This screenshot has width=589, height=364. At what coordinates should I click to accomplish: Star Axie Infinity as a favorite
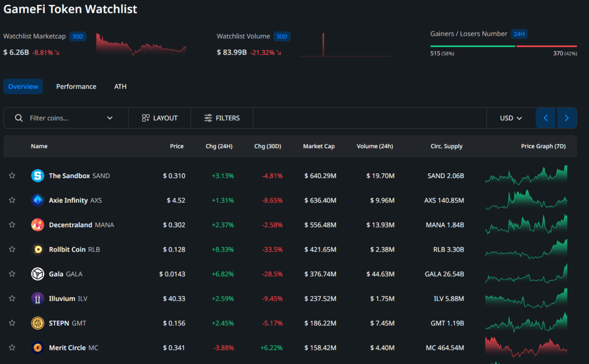coord(12,200)
